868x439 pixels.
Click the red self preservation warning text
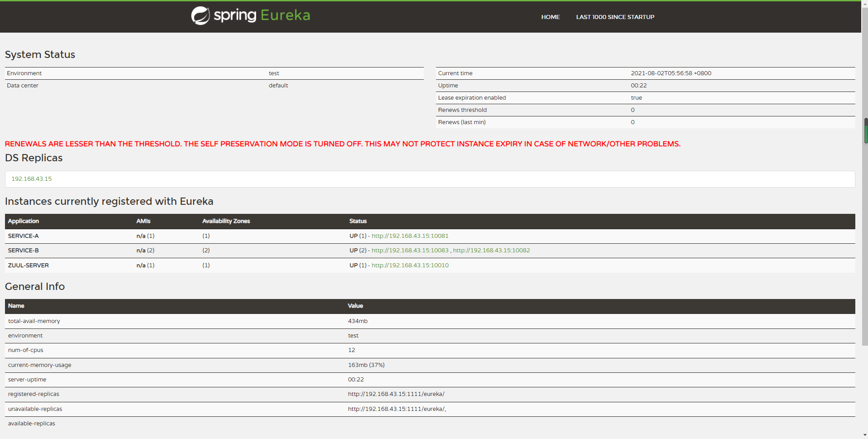click(343, 144)
